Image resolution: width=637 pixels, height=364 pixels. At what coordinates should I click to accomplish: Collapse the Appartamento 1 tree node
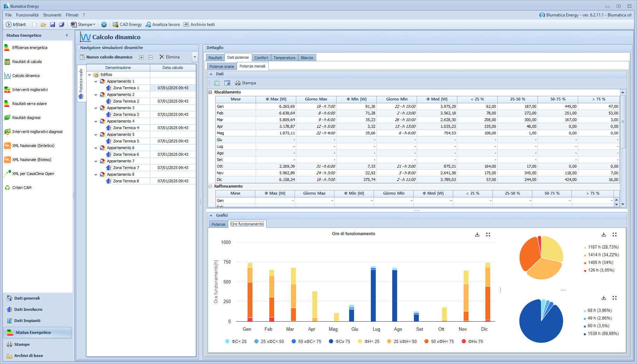click(x=96, y=82)
